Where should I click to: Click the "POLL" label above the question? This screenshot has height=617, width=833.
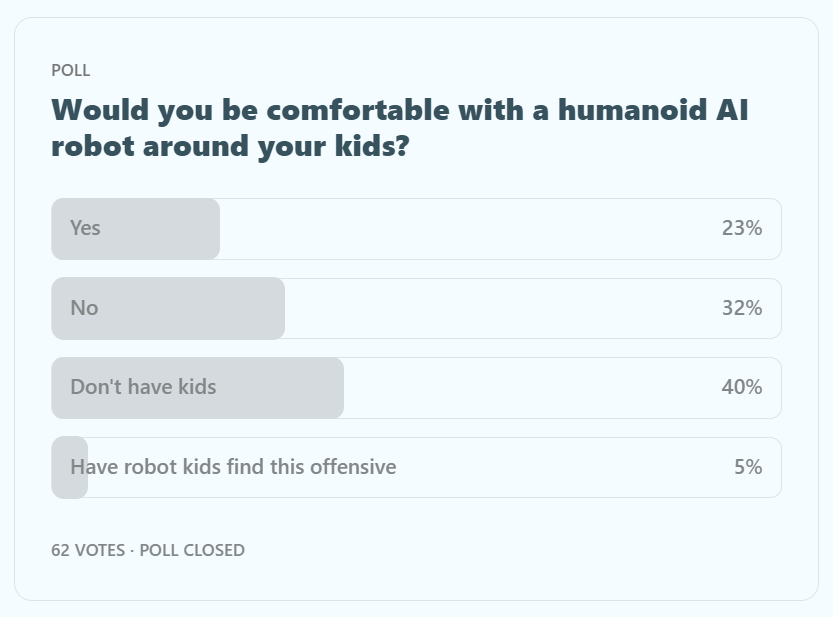(x=71, y=70)
